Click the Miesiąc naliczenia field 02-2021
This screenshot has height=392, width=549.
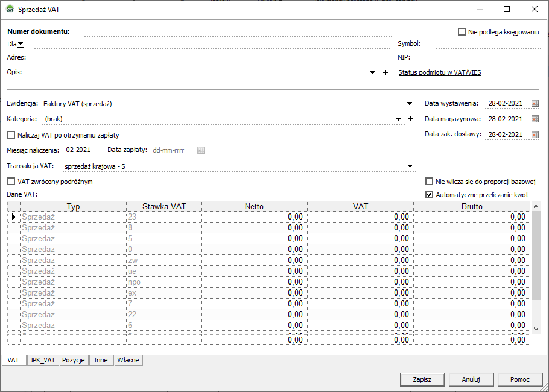click(x=82, y=150)
